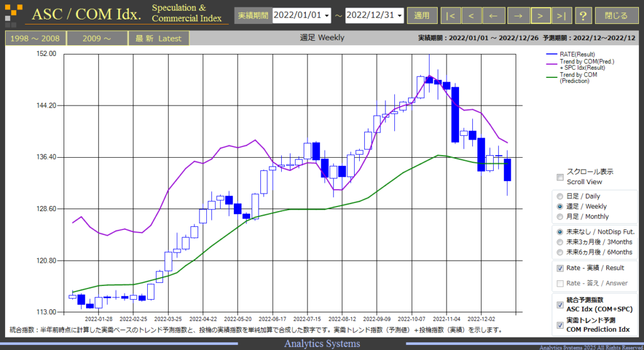Open the start date 2022/01/01 dropdown
Viewport: 644px width, 350px height.
click(x=301, y=16)
